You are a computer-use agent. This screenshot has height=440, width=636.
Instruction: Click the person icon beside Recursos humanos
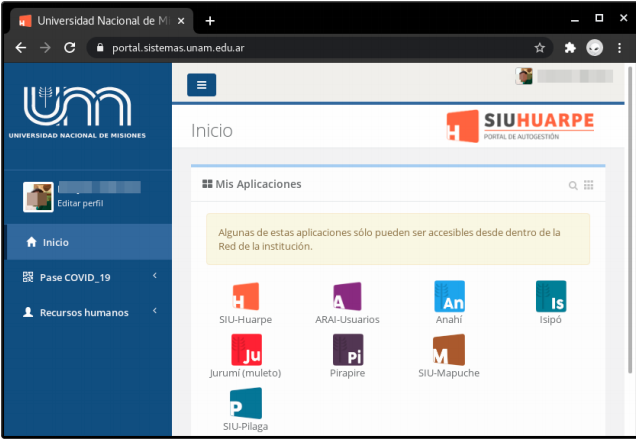28,312
